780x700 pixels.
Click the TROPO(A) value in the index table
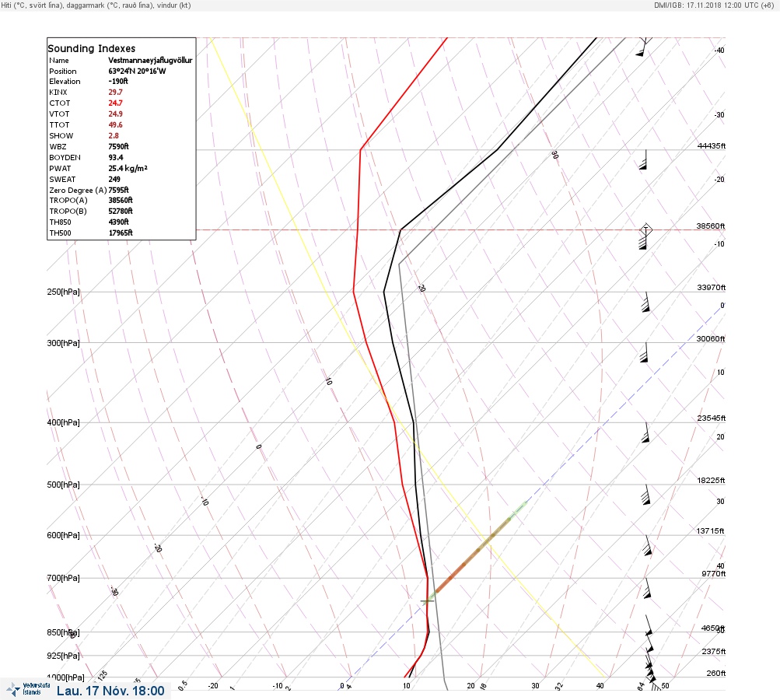coord(121,200)
